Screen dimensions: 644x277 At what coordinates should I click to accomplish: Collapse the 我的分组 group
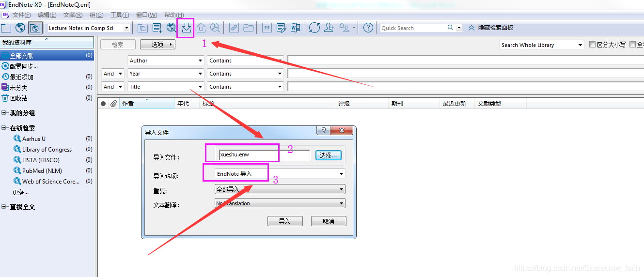pos(4,113)
